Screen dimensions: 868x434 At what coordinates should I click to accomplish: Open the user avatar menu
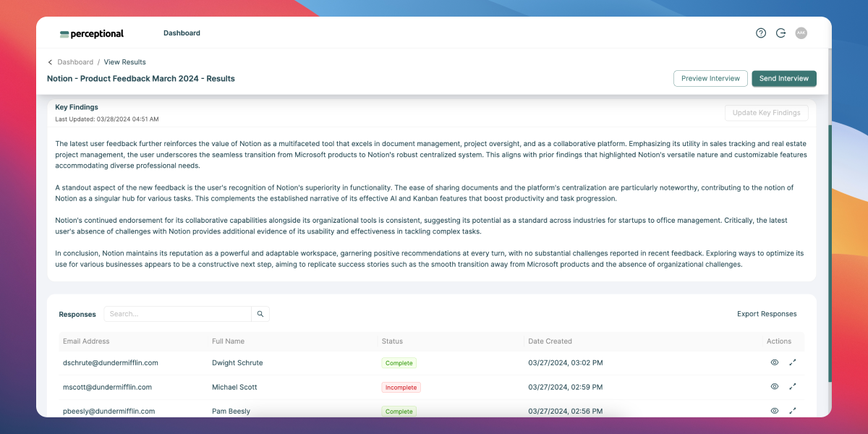[801, 33]
